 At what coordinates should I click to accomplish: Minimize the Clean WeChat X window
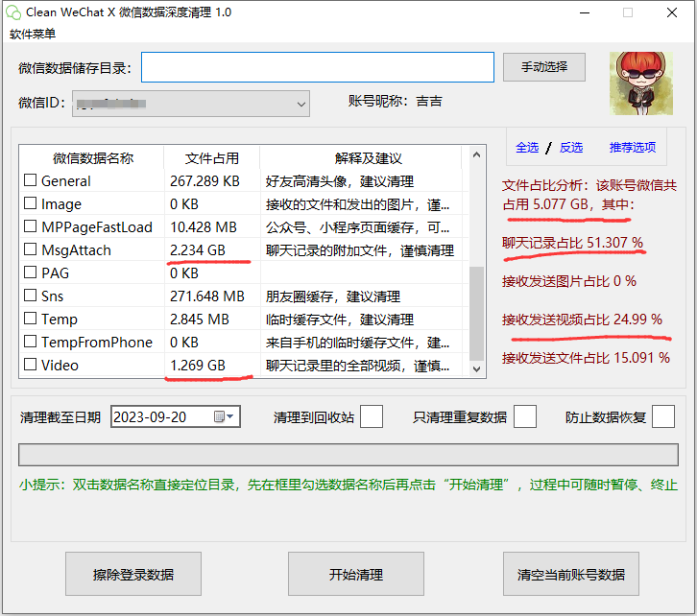coord(585,12)
